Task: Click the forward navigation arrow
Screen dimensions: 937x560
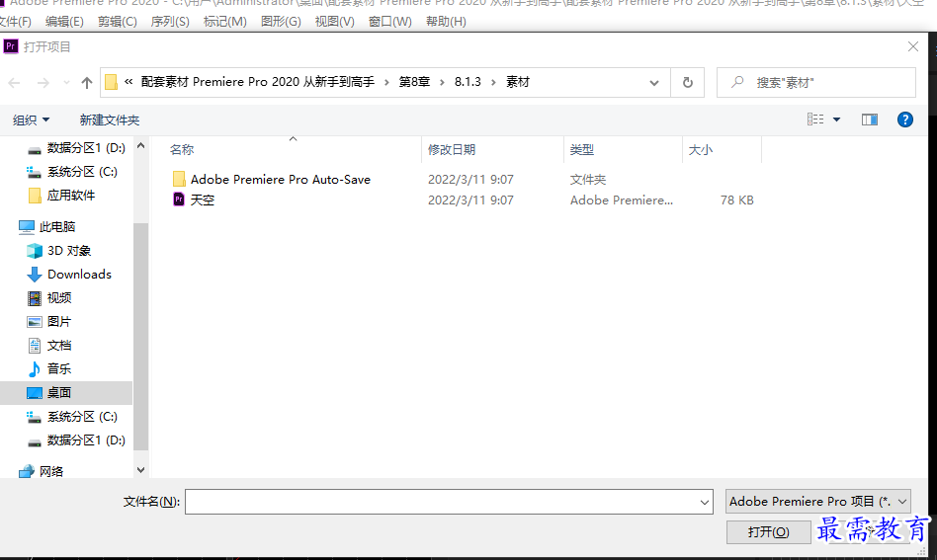Action: (43, 82)
